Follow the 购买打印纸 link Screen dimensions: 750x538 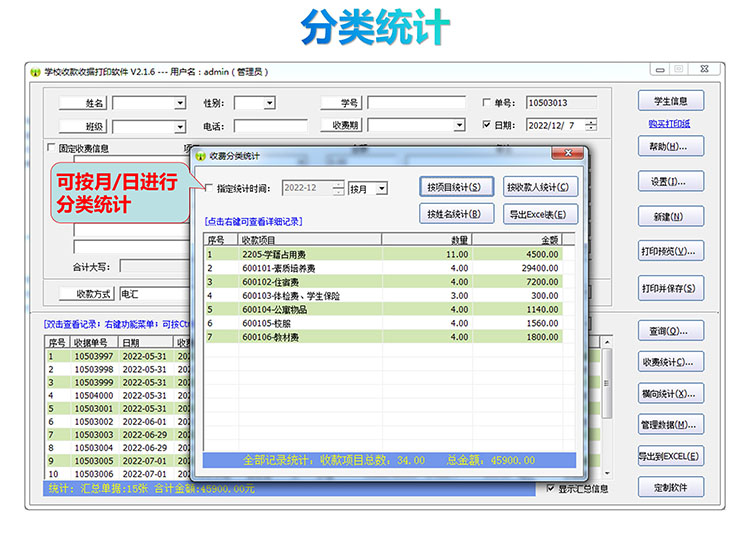click(670, 124)
